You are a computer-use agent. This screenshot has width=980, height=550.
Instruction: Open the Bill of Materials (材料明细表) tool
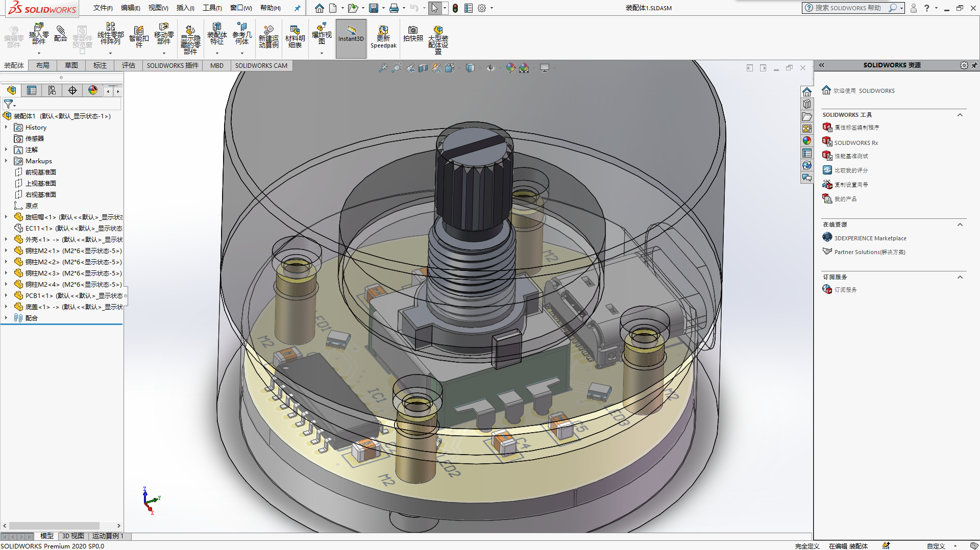[295, 37]
